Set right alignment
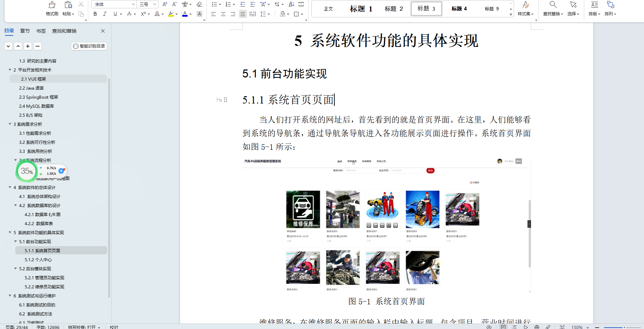 (233, 14)
